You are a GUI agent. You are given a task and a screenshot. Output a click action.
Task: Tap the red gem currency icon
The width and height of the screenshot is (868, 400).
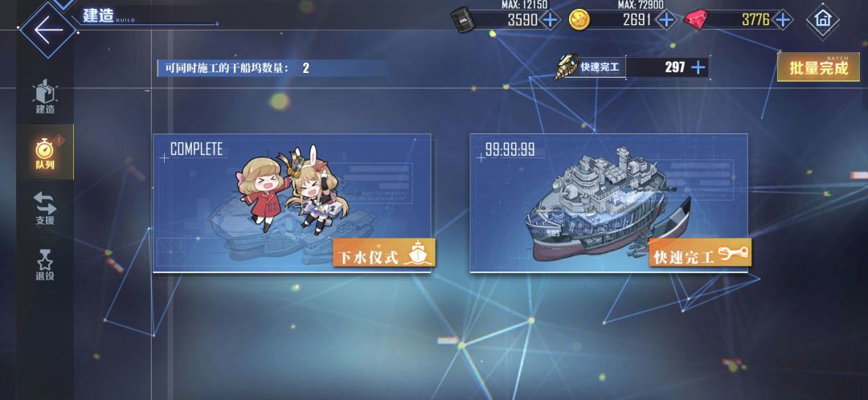coord(695,20)
